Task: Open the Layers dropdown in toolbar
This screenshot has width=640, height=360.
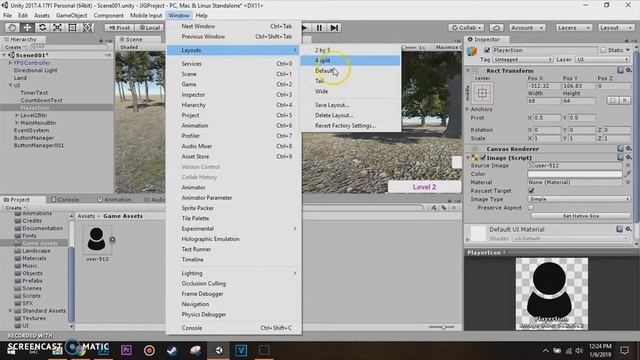Action: click(x=573, y=28)
